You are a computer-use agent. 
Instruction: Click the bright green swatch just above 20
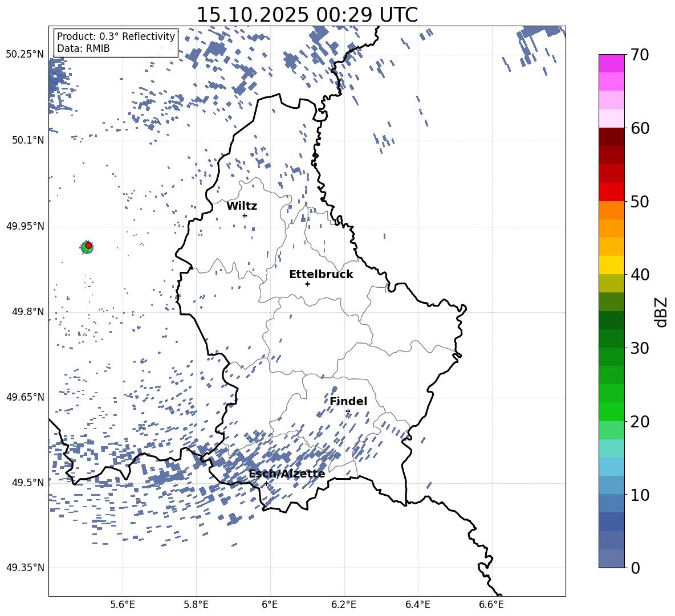click(611, 411)
